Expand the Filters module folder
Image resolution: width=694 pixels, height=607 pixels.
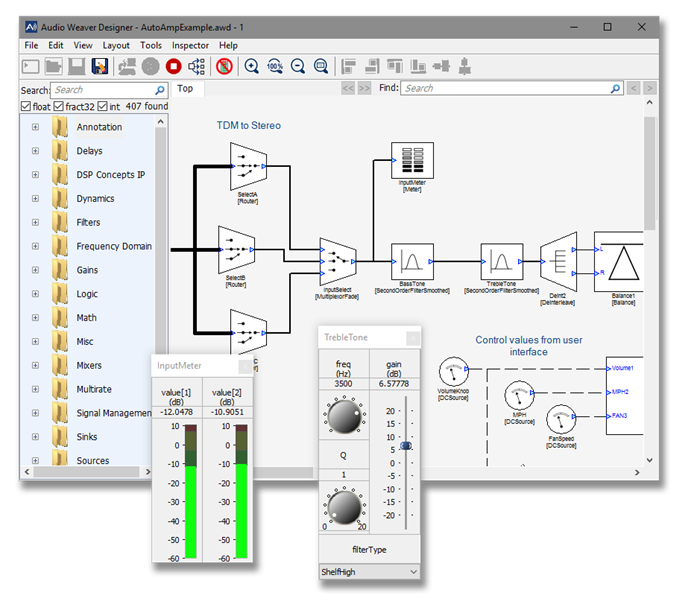[x=35, y=222]
